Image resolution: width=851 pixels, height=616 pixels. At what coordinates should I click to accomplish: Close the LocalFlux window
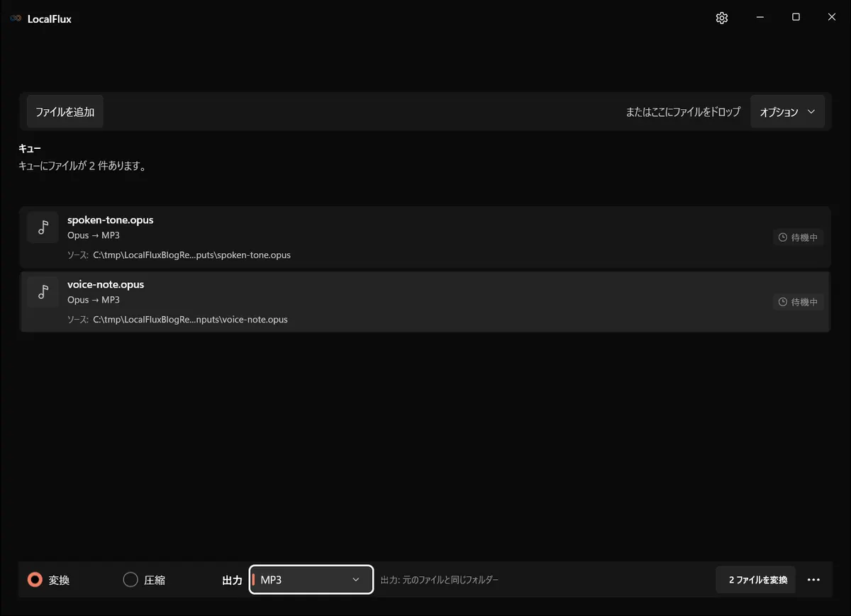pyautogui.click(x=832, y=18)
